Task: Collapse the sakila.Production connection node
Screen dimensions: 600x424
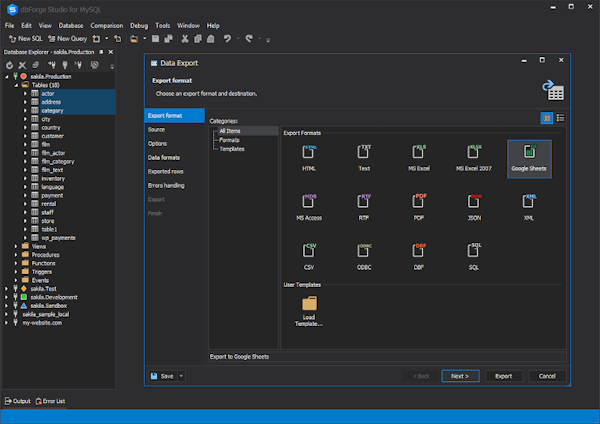Action: tap(7, 77)
